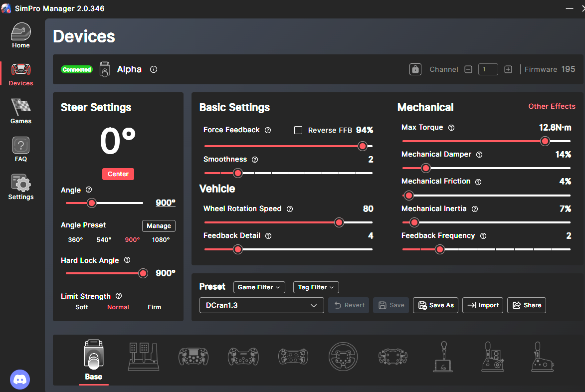Show help for Wheel Rotation Speed
The width and height of the screenshot is (585, 392).
290,209
